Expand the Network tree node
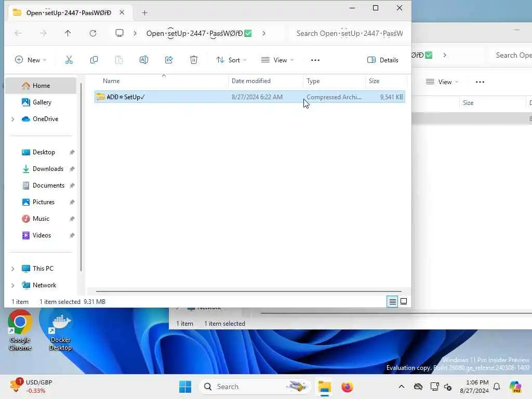 pos(13,285)
